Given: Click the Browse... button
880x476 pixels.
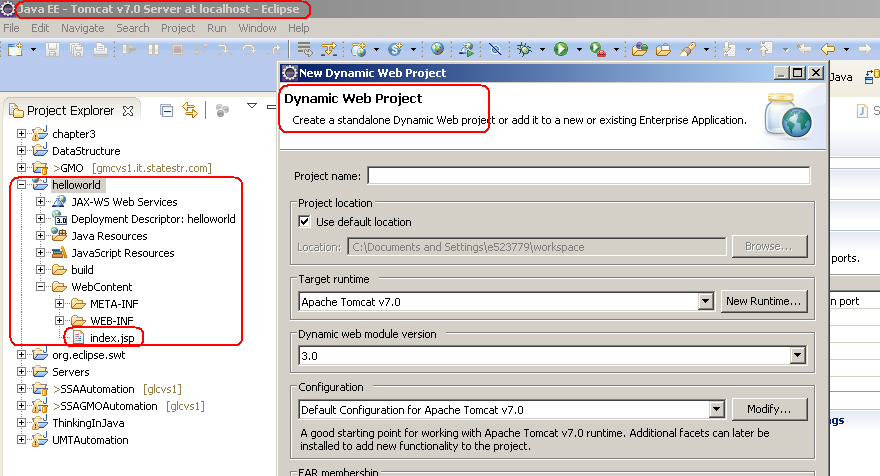Looking at the screenshot, I should [x=769, y=246].
